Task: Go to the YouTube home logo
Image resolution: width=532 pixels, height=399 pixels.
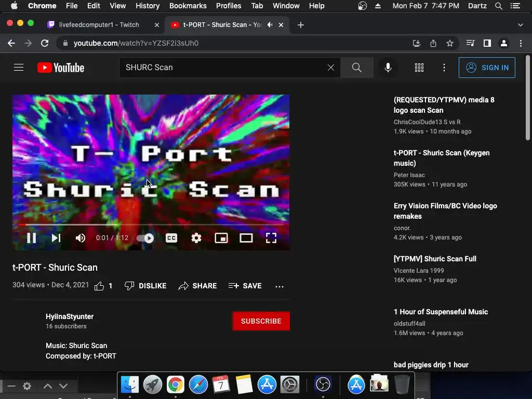Action: (x=61, y=68)
